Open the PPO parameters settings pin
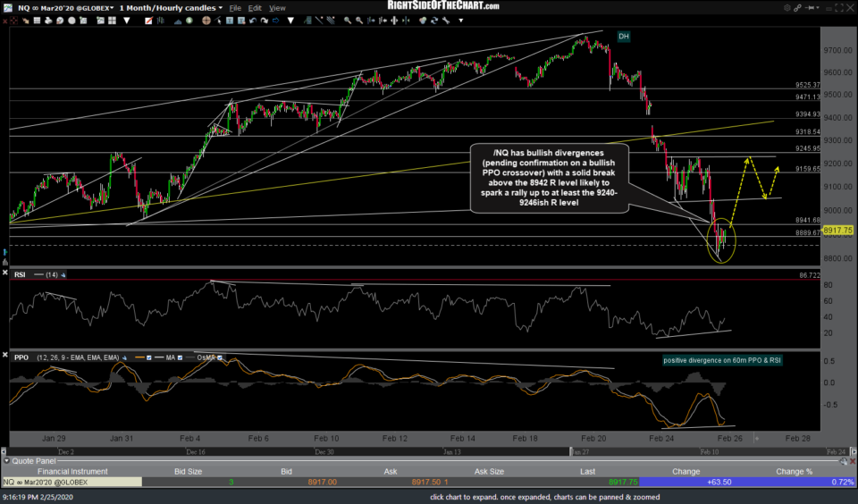Viewport: 858px width, 504px height. click(125, 357)
